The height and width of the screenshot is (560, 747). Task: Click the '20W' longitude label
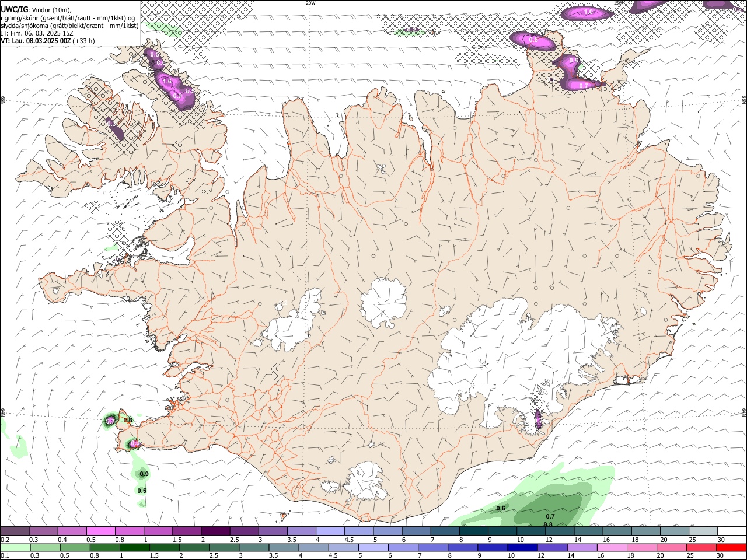tap(310, 3)
